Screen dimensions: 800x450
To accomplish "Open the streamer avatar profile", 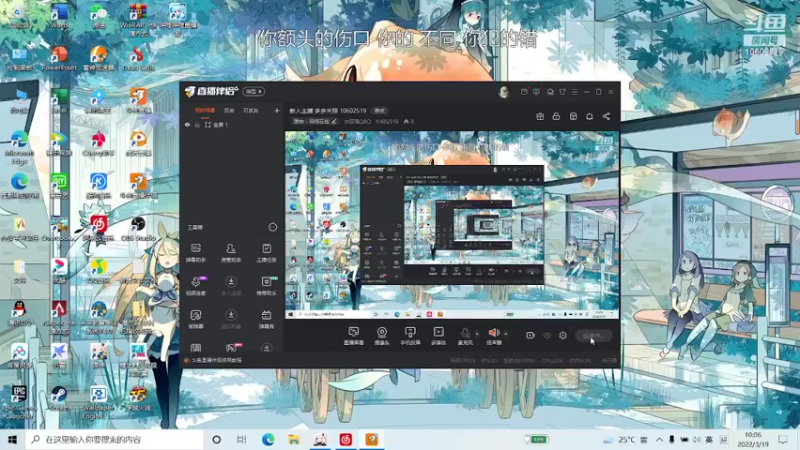I will (504, 92).
